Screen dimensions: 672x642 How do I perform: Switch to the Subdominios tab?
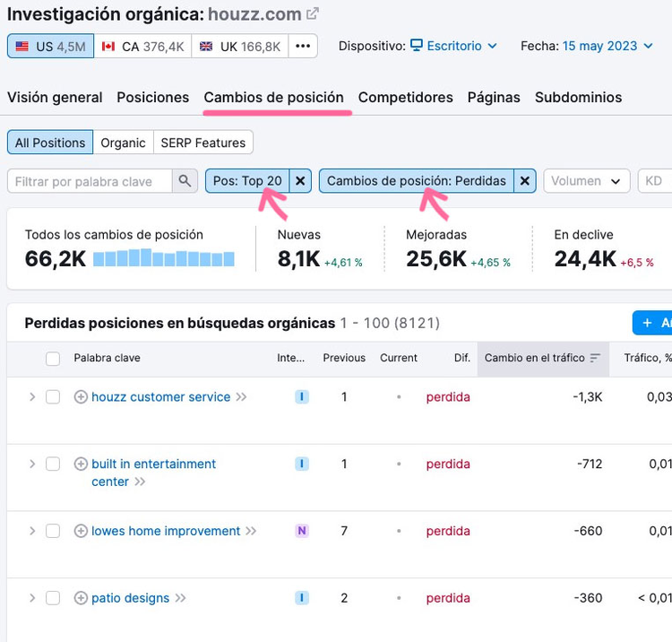click(x=578, y=98)
